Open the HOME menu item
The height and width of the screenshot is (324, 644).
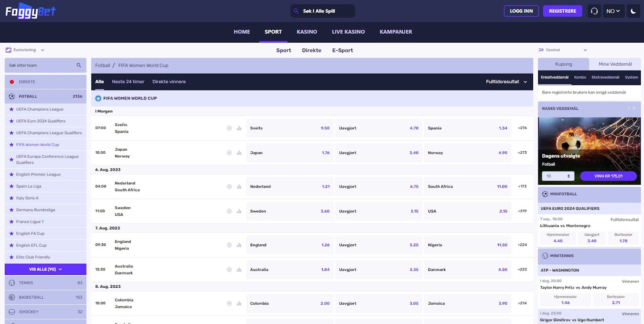[x=242, y=32]
